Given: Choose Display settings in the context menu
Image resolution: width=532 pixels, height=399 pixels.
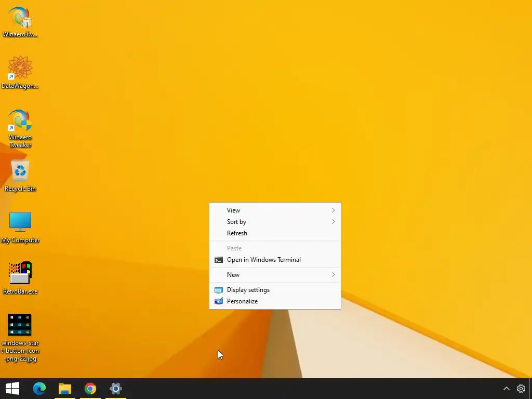Looking at the screenshot, I should tap(275, 290).
